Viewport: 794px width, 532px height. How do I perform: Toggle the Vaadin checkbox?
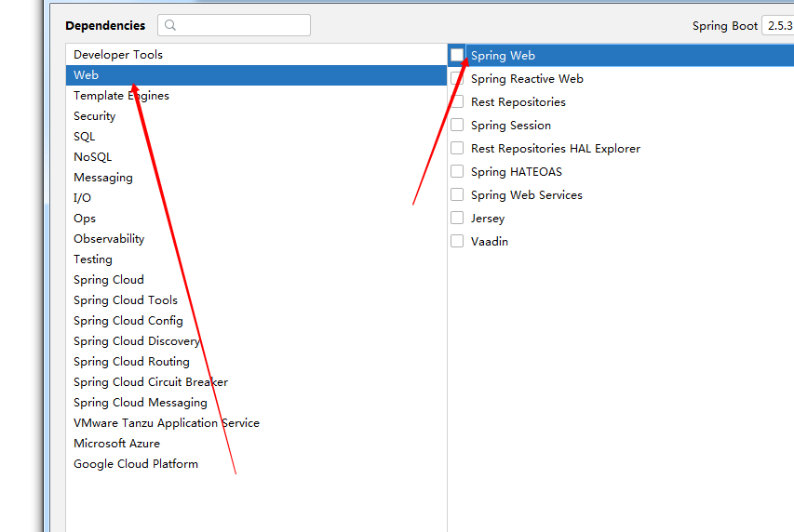[x=457, y=242]
